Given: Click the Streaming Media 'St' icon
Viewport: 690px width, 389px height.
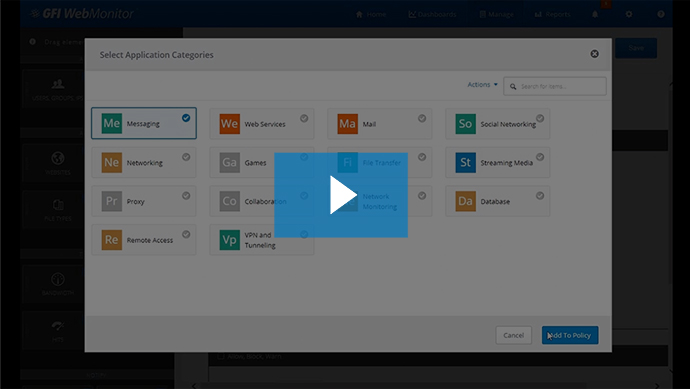Looking at the screenshot, I should click(x=466, y=162).
